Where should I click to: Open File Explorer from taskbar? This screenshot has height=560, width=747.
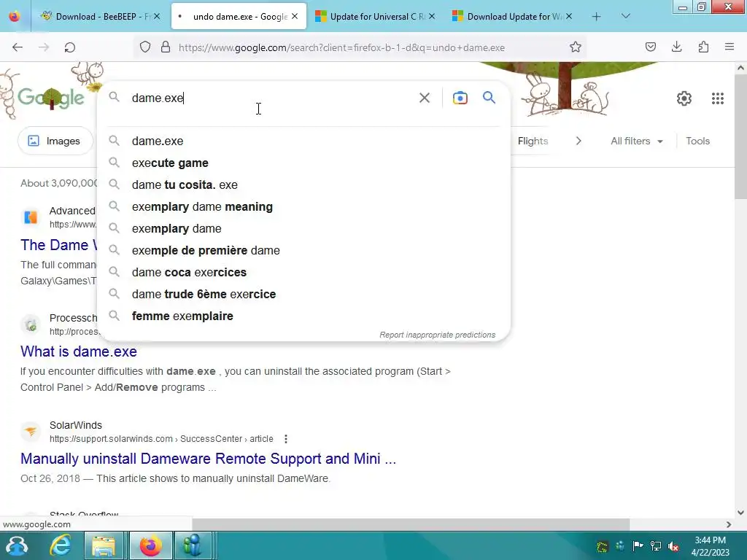coord(104,545)
